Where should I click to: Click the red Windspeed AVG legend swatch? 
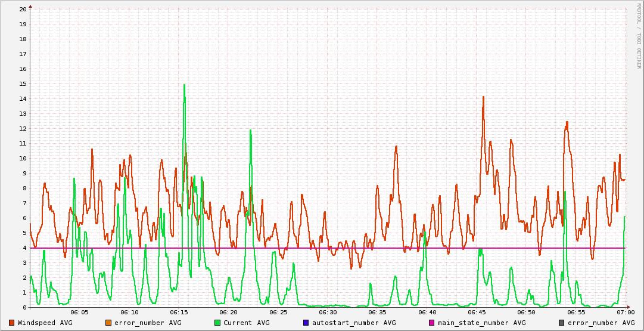click(x=11, y=323)
